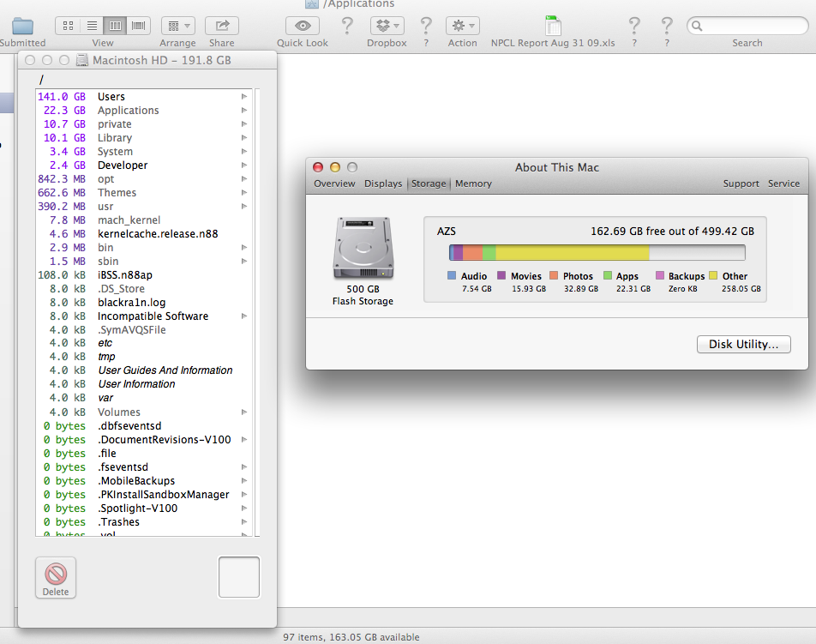Select the .DS_Store file row
The width and height of the screenshot is (816, 644).
(144, 288)
